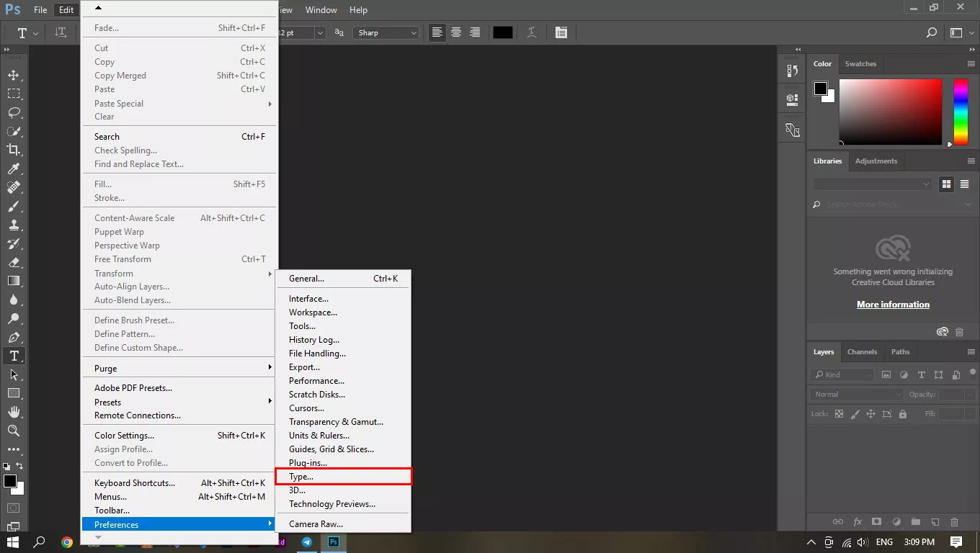Pick a hue on the spectrum slider

[961, 112]
